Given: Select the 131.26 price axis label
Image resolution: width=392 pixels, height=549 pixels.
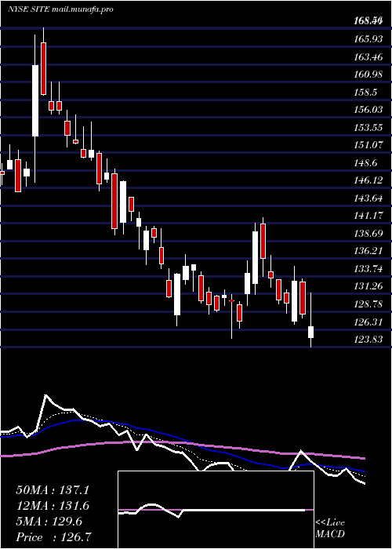Looking at the screenshot, I should 368,287.
